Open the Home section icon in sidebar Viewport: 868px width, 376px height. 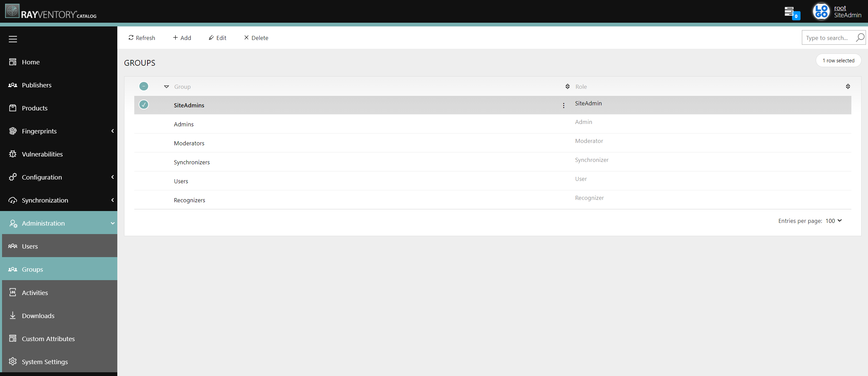(x=13, y=62)
